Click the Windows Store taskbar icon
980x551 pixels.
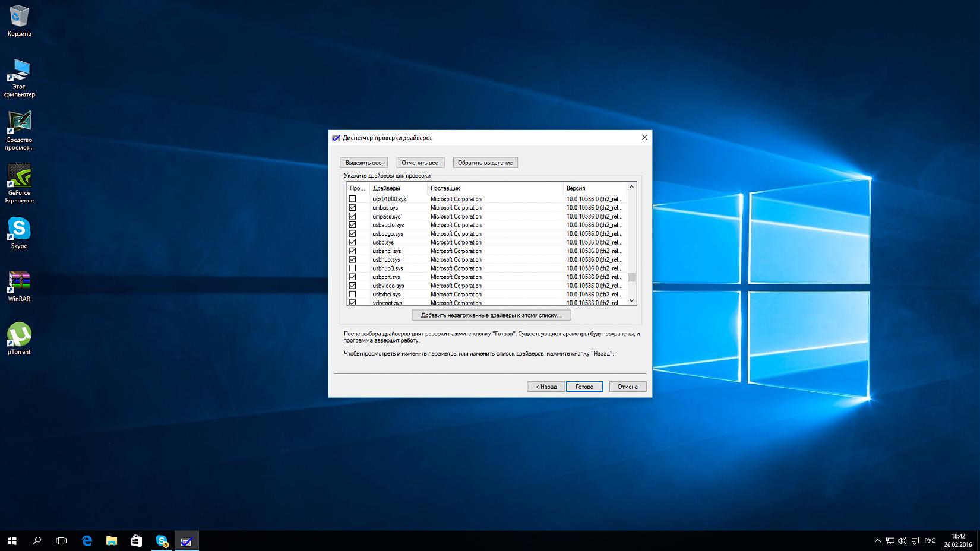(137, 540)
